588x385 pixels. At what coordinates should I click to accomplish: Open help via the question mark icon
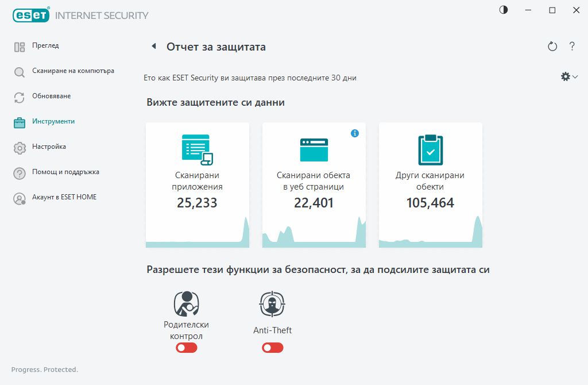pos(572,47)
